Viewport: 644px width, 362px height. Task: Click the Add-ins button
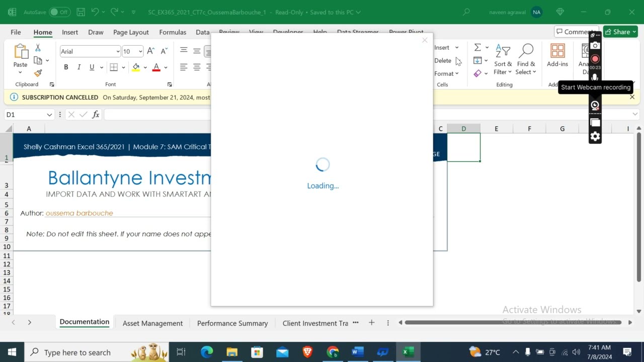557,55
